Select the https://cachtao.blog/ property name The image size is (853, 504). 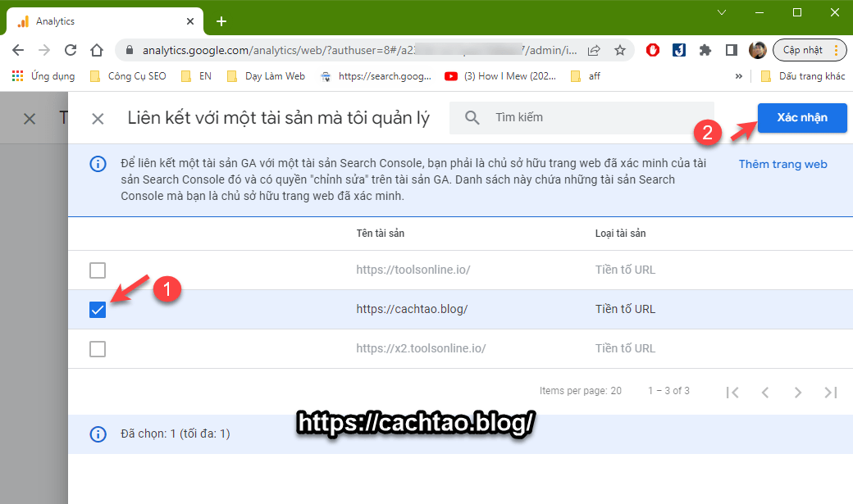point(412,309)
